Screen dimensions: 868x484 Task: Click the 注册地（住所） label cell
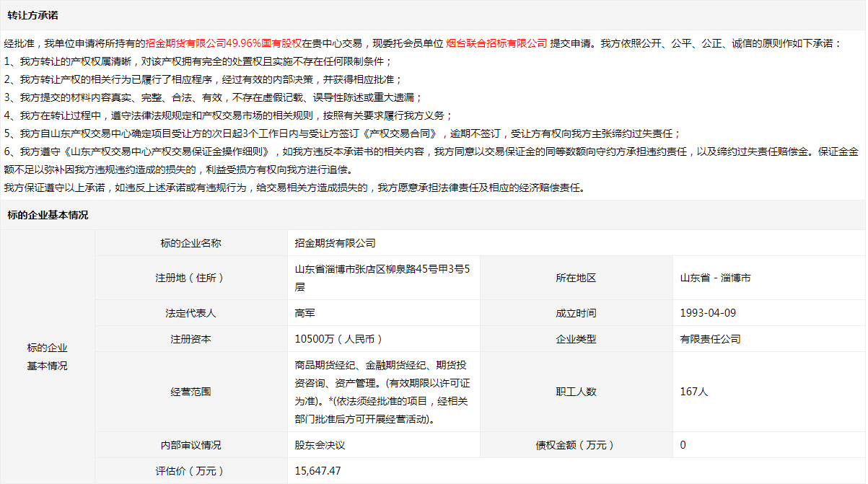[191, 278]
